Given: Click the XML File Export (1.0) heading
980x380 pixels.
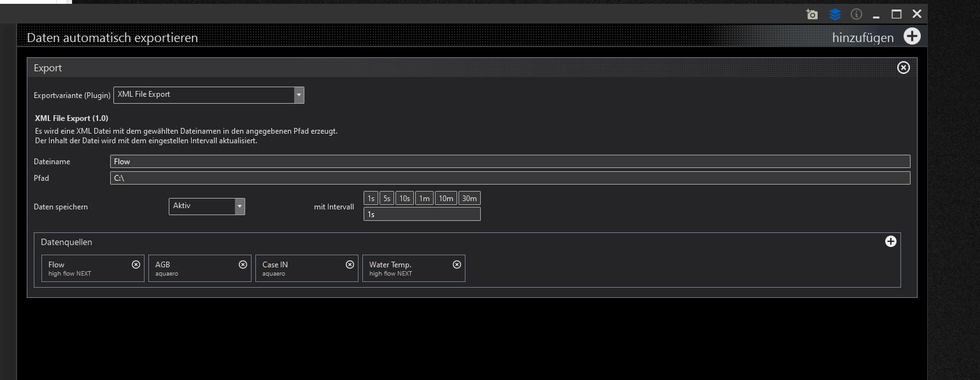Looking at the screenshot, I should [71, 118].
